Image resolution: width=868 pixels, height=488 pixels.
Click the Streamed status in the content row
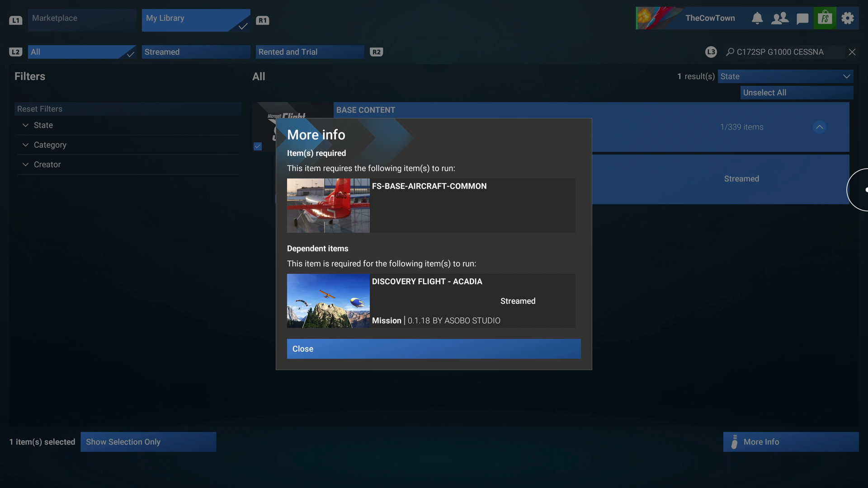741,179
